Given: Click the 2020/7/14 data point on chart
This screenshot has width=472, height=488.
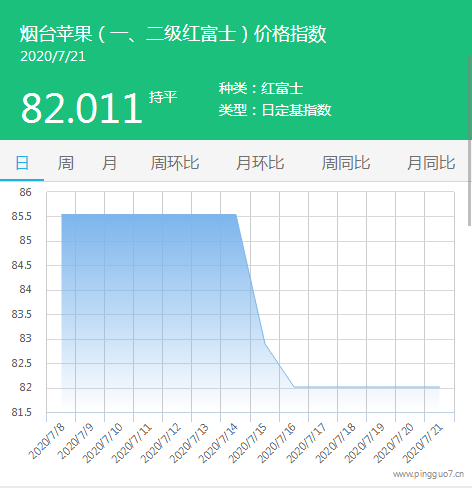Looking at the screenshot, I should coord(236,215).
